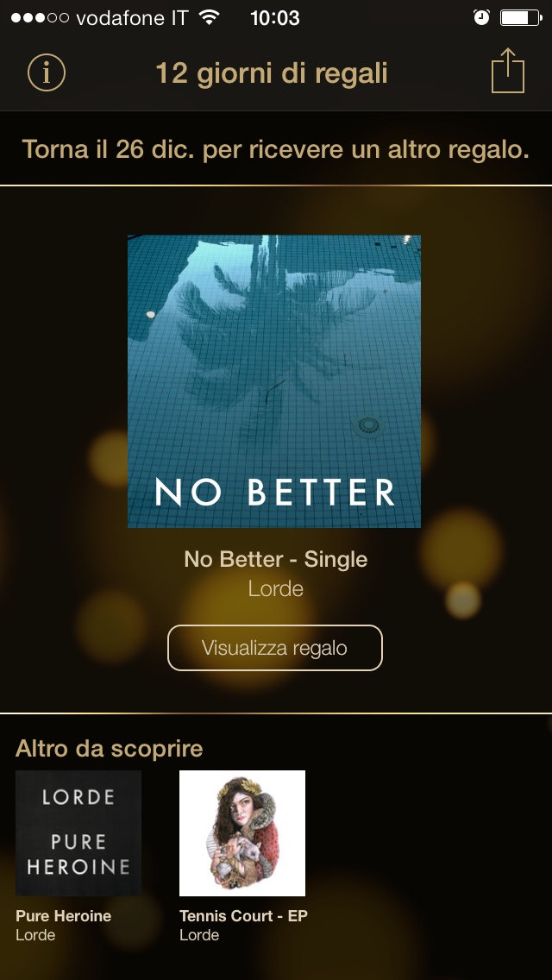Image resolution: width=552 pixels, height=980 pixels.
Task: Select the No Better - Single title
Action: coord(276,559)
